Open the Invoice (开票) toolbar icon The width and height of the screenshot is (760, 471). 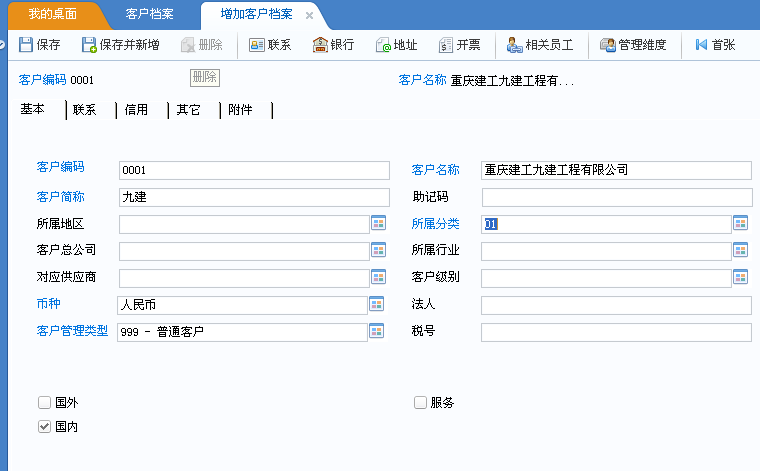445,45
